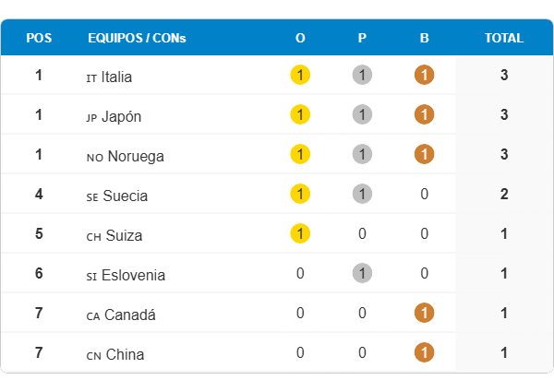Click Japón's silver medal icon
The height and width of the screenshot is (392, 554).
[362, 114]
